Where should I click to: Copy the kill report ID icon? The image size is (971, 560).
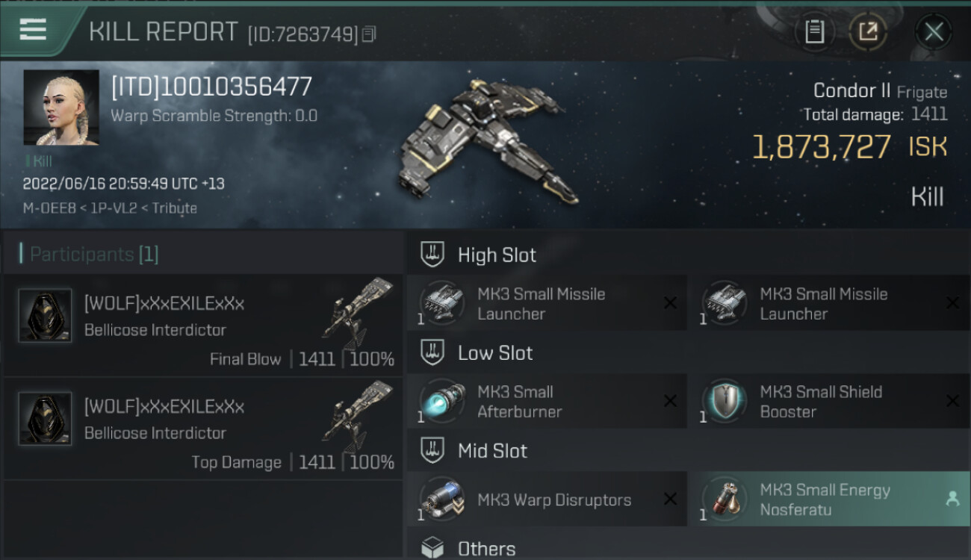click(x=370, y=34)
